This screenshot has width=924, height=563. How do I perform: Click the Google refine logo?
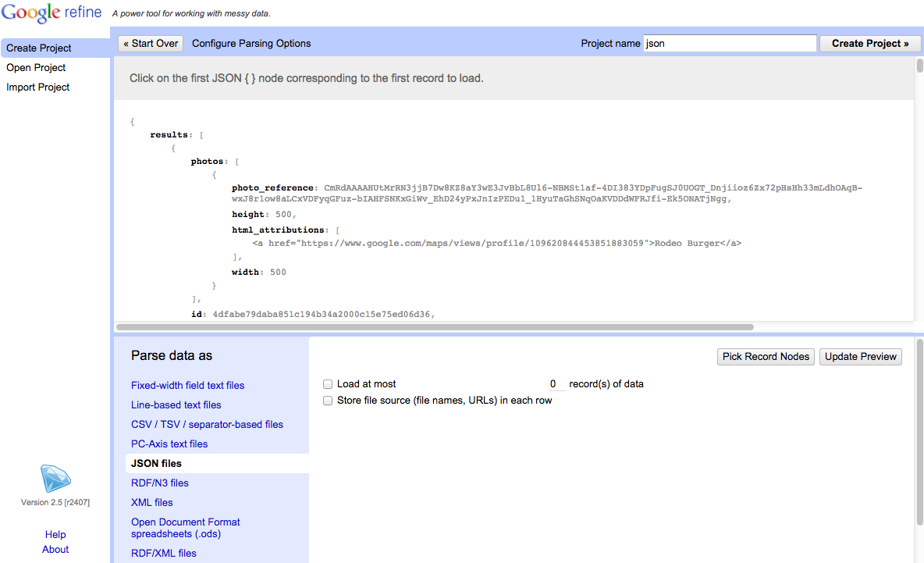[x=53, y=13]
